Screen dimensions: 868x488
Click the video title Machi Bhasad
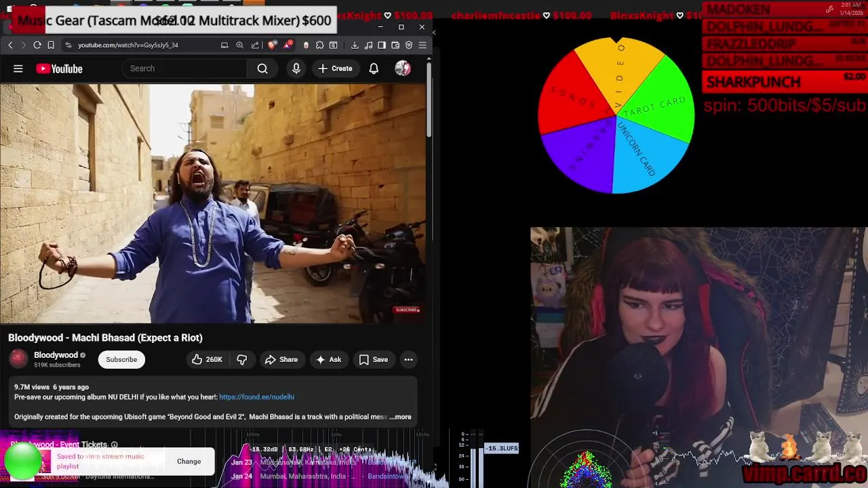click(x=105, y=338)
